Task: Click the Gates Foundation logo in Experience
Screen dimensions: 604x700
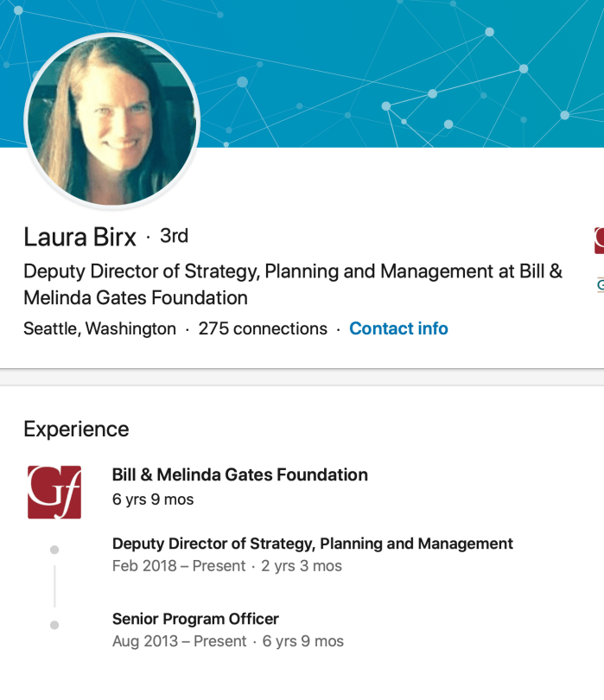Action: tap(54, 492)
